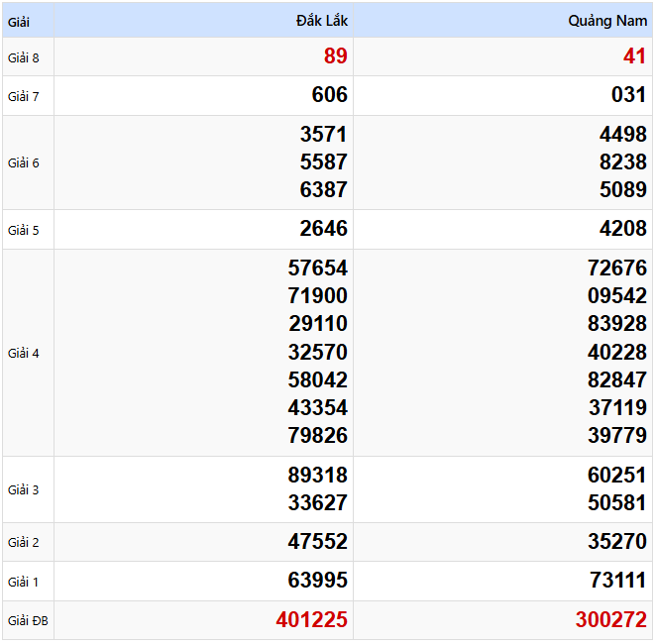This screenshot has height=644, width=656.
Task: Click Giải 7 result 031
Action: pos(628,95)
